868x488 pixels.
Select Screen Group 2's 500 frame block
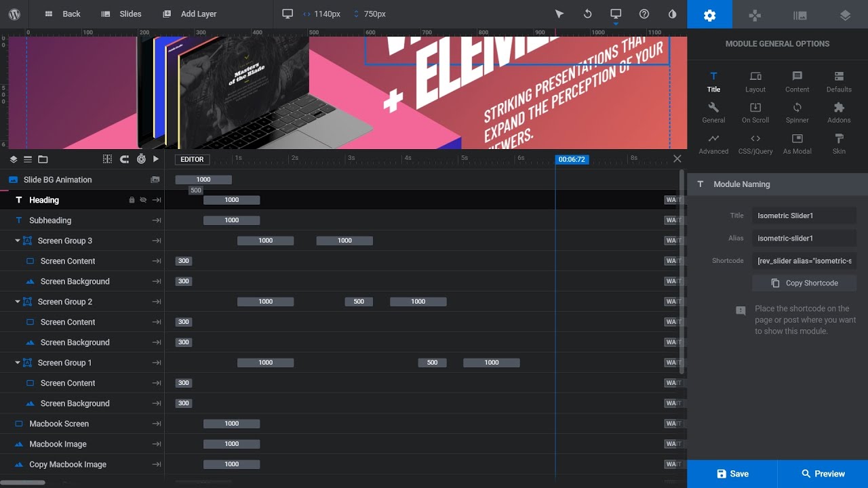pyautogui.click(x=359, y=302)
